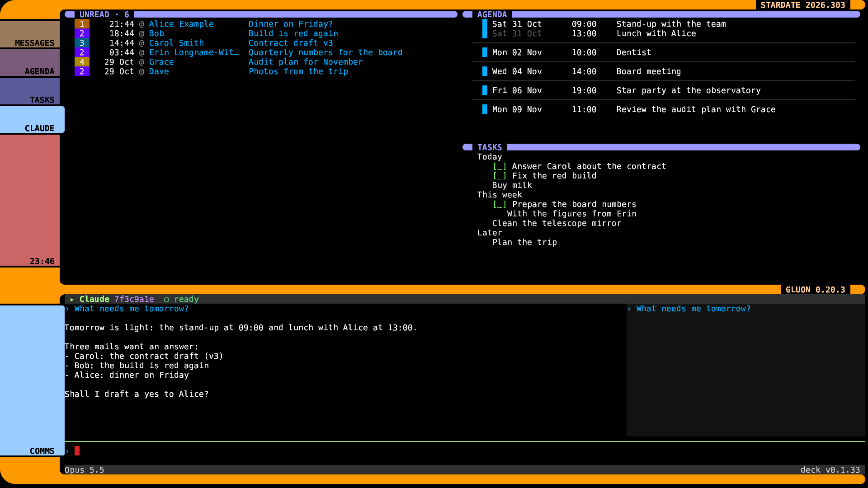
Task: Click the 'deck v0.1.33' version label
Action: coord(830,470)
